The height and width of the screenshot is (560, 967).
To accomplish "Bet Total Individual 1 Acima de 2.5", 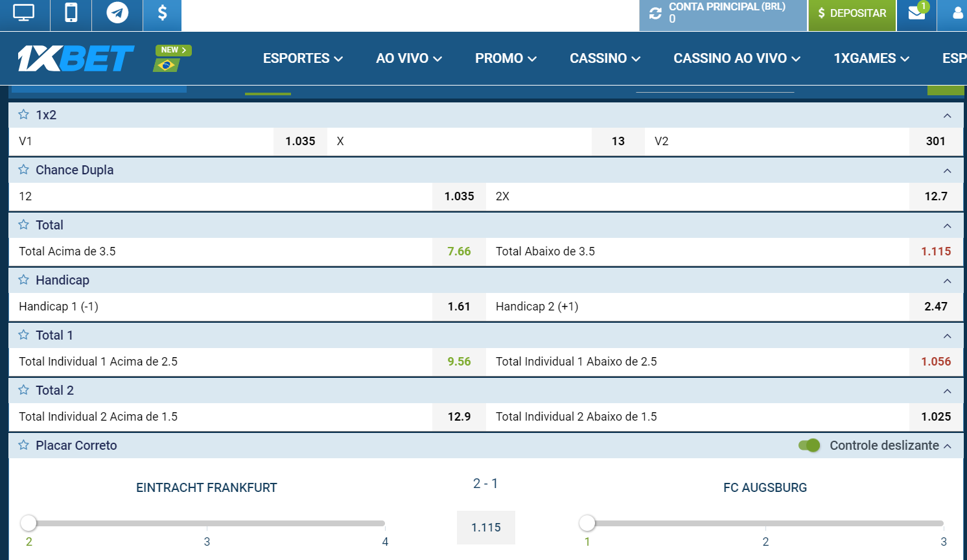I will 248,362.
